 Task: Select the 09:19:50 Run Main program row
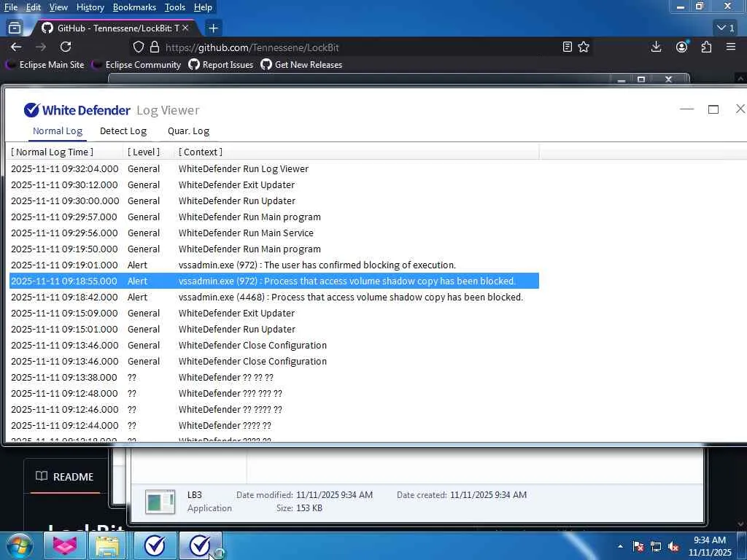(x=274, y=249)
